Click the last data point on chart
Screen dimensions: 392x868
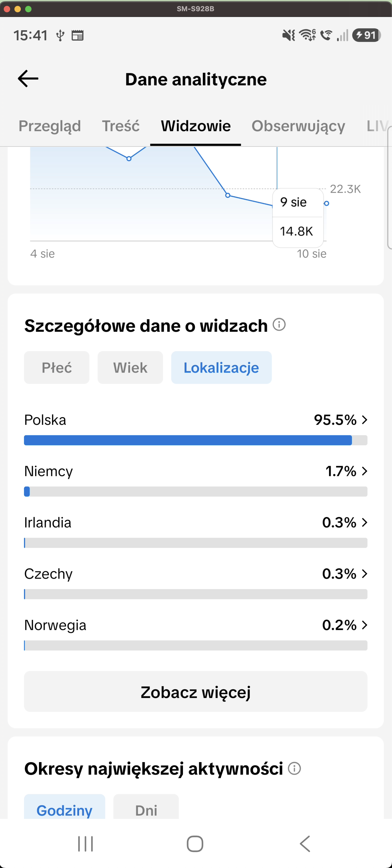pos(326,203)
